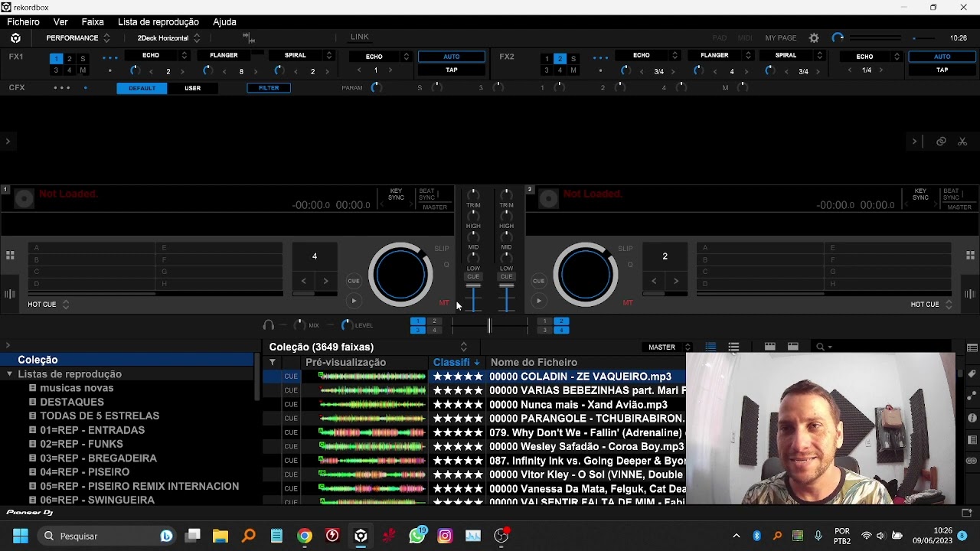Click the scissors edit icon
The image size is (980, 551).
pos(962,142)
